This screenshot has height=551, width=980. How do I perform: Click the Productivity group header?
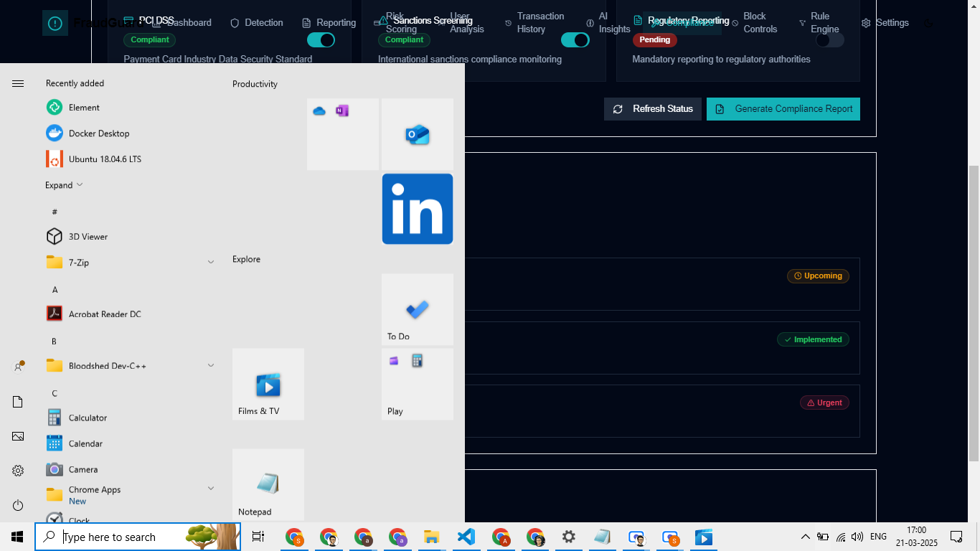pyautogui.click(x=255, y=84)
